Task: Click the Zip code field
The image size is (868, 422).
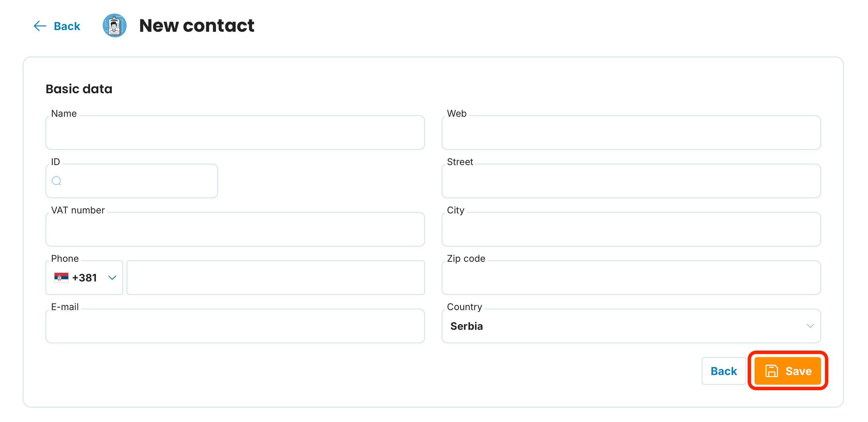Action: [631, 278]
